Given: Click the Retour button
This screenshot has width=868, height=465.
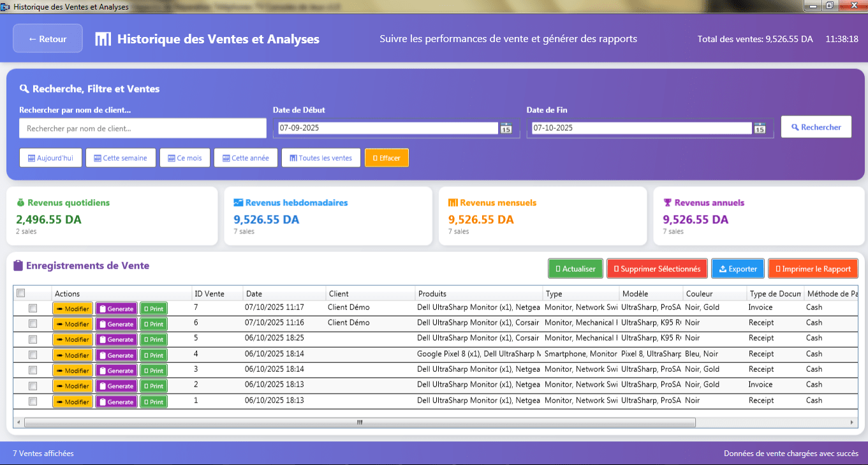Looking at the screenshot, I should [47, 38].
